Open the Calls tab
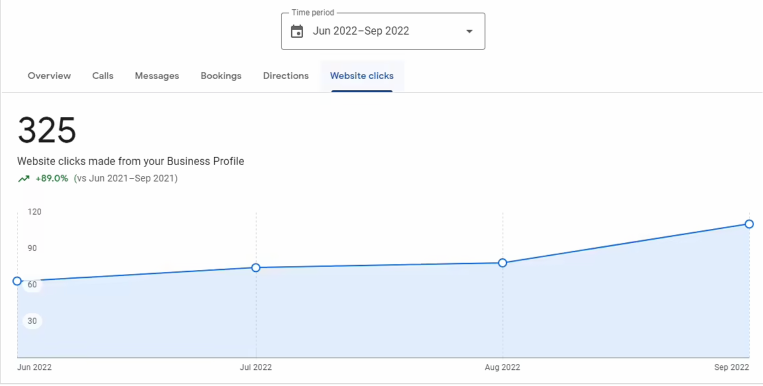The height and width of the screenshot is (386, 763). (103, 76)
